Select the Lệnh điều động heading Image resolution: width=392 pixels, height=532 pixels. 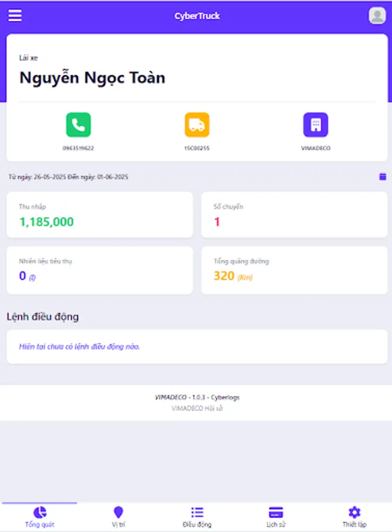[x=43, y=317]
